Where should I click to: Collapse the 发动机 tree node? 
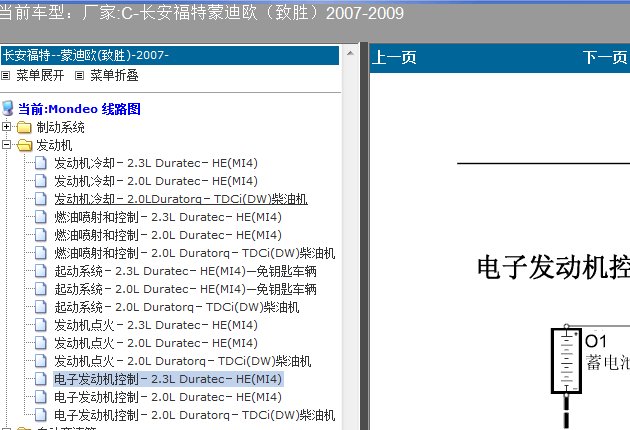6,145
